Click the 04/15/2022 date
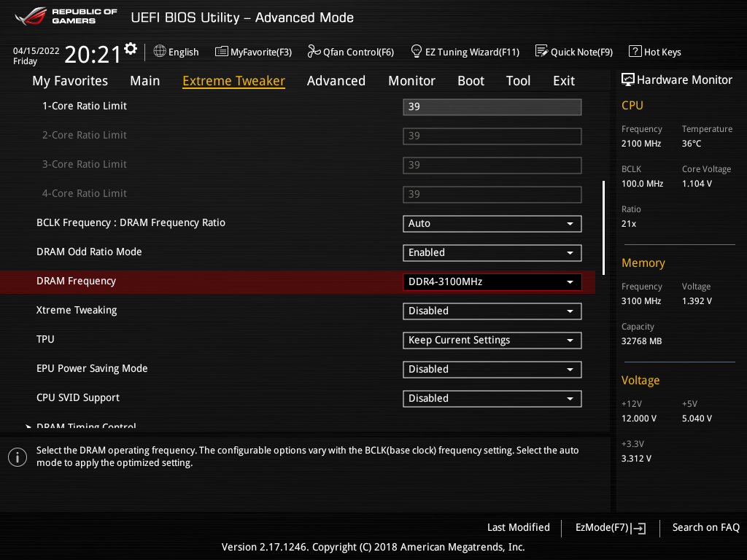This screenshot has width=747, height=560. coord(36,51)
